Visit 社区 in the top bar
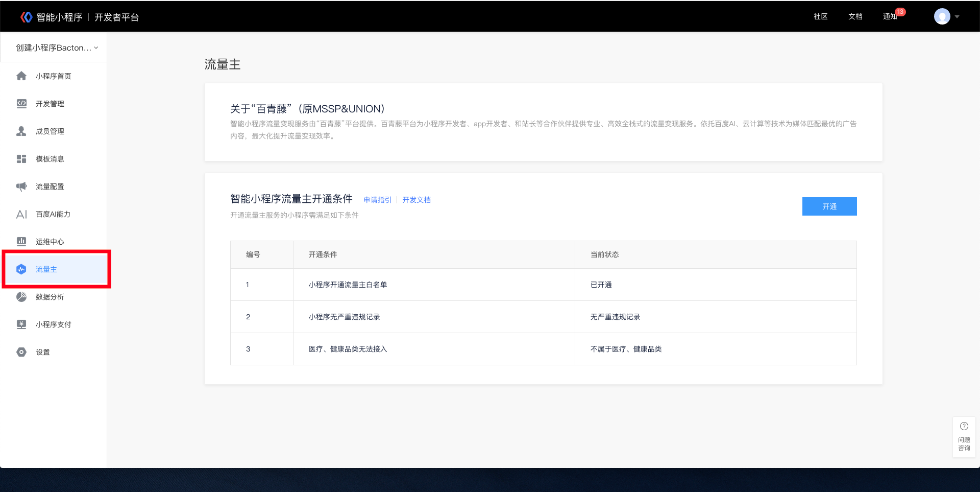The height and width of the screenshot is (492, 980). tap(821, 17)
